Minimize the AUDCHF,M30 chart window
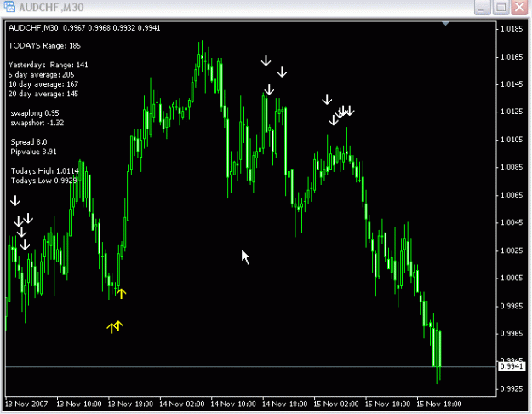This screenshot has height=414, width=532. (482, 7)
